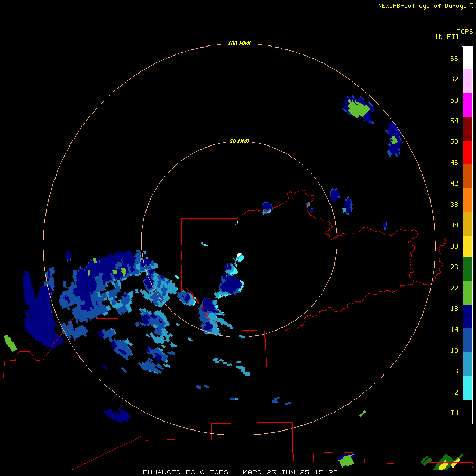Click the legend value '14'
476x476 pixels.
(454, 329)
